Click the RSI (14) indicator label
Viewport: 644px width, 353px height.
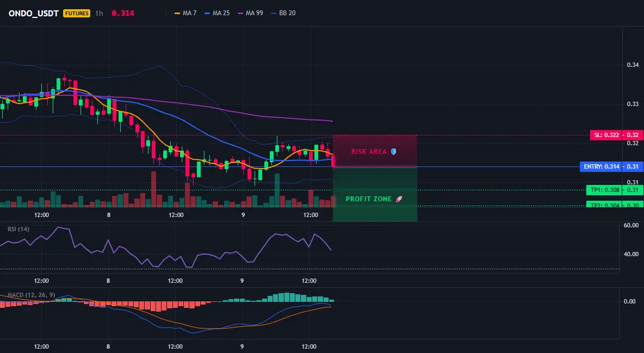click(18, 229)
